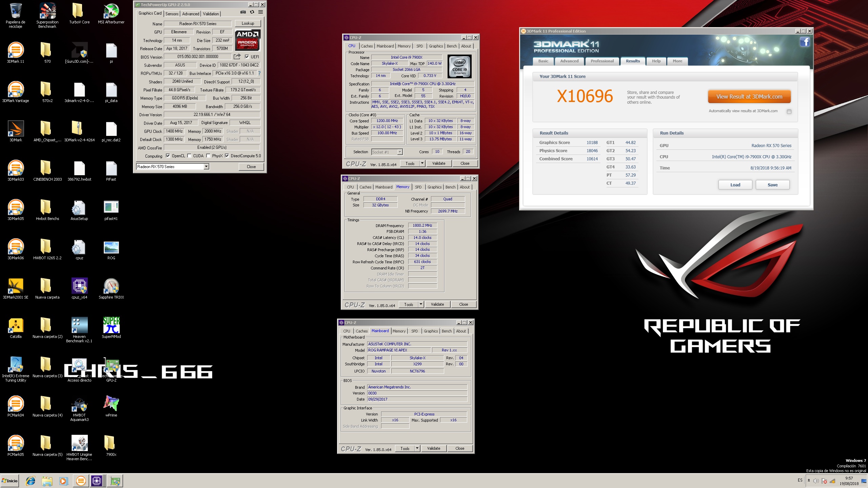Click the Load button in 3DMark 11
Image resolution: width=868 pixels, height=488 pixels.
pyautogui.click(x=735, y=185)
